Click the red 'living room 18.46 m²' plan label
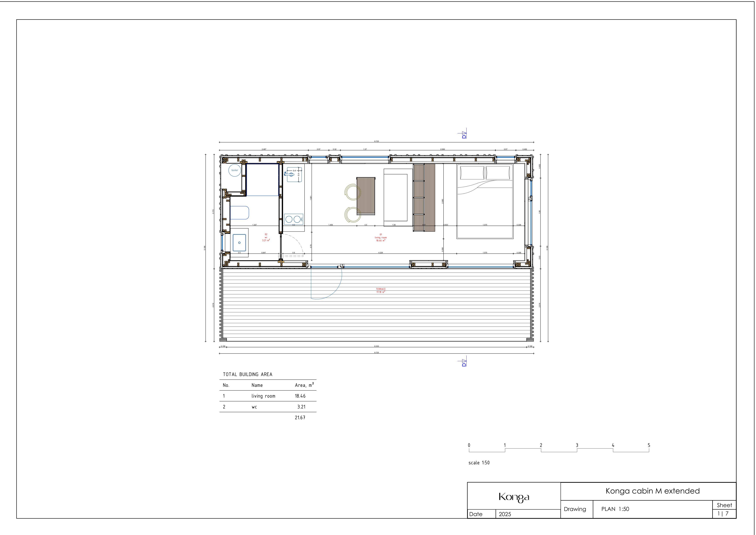Viewport: 756px width, 535px height. pyautogui.click(x=381, y=237)
